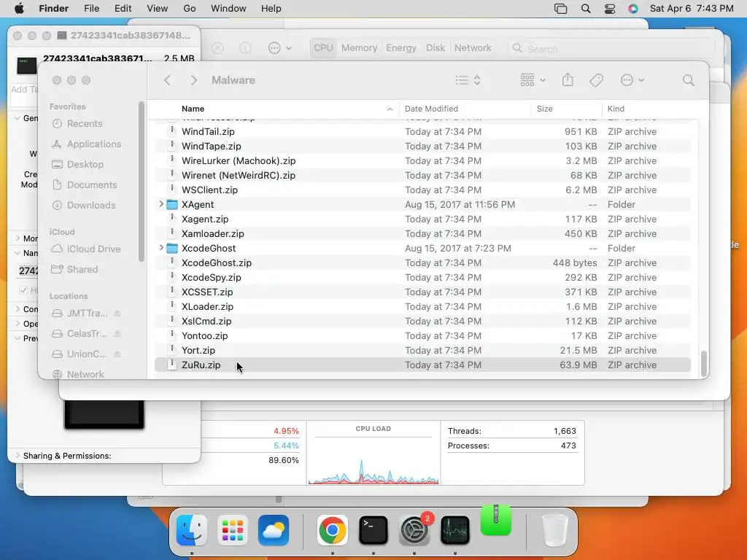Screen dimensions: 747x560
Task: Go back in Malware Finder window
Action: 167,80
